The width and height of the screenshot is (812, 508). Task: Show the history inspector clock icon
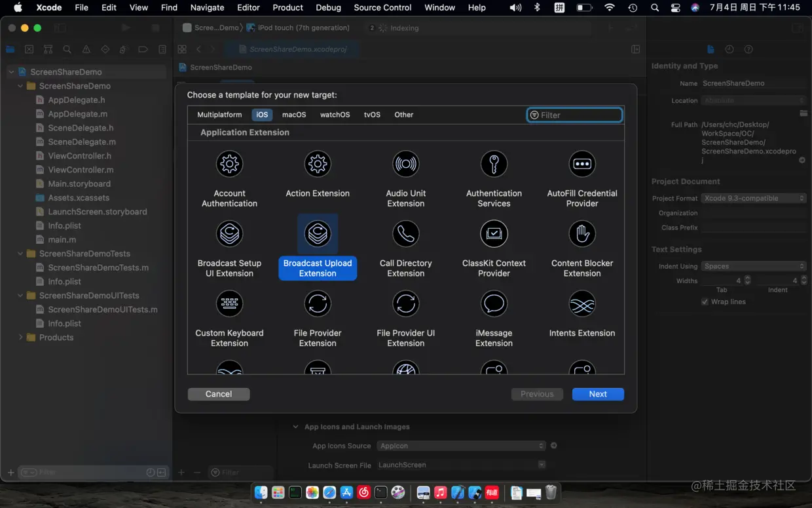(x=729, y=49)
